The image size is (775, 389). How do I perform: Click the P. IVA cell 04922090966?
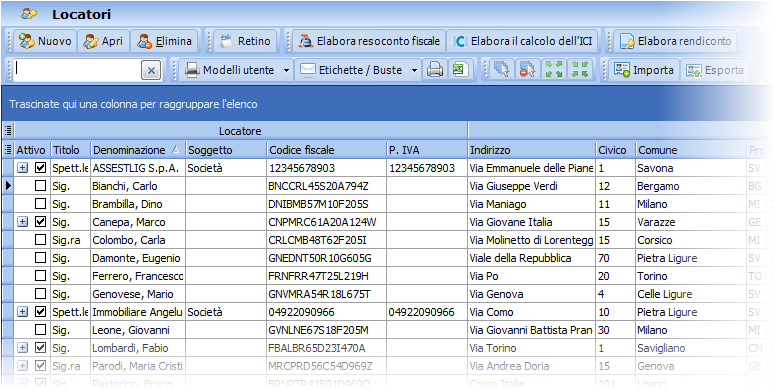[427, 312]
